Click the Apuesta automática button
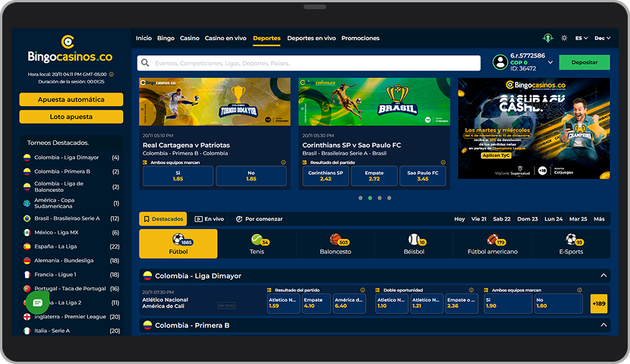630x364 pixels. tap(71, 99)
